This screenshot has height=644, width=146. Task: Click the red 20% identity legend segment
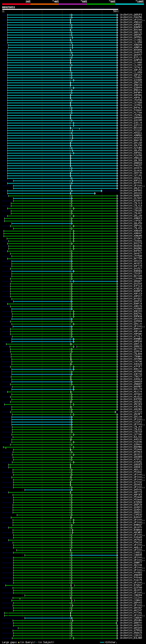point(16,4)
